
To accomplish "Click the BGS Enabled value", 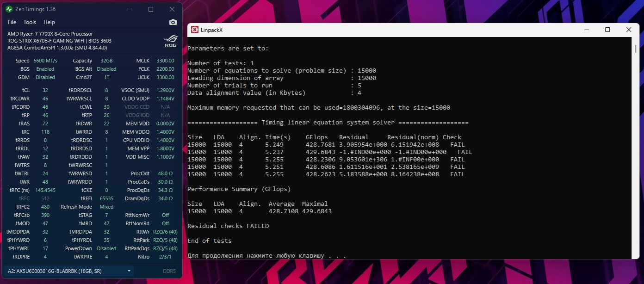I will click(x=45, y=69).
